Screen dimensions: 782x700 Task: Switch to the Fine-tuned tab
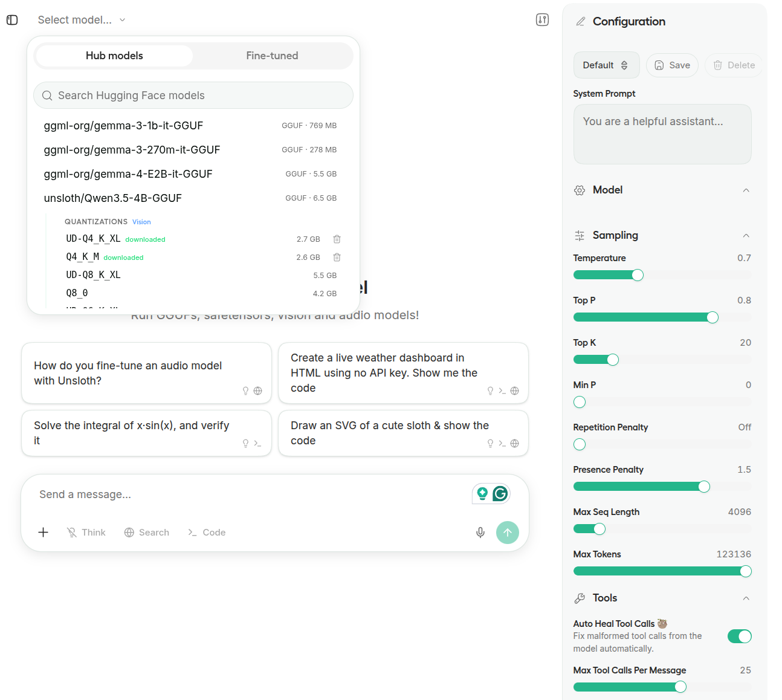tap(272, 56)
